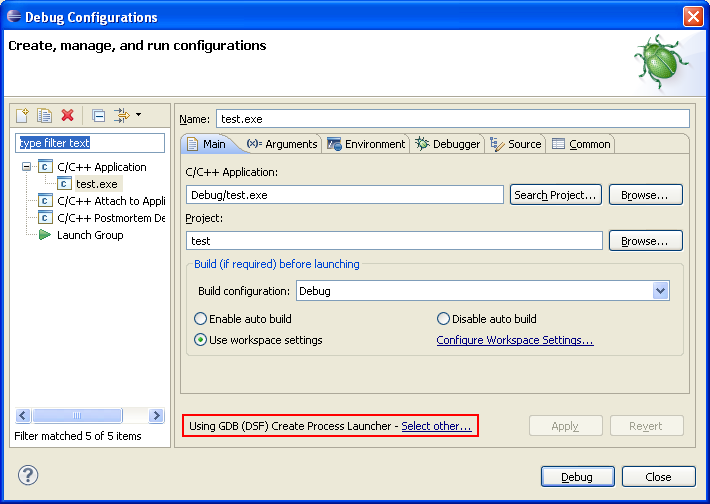Image resolution: width=710 pixels, height=504 pixels.
Task: Duplicate the selected launch configuration
Action: (x=44, y=115)
